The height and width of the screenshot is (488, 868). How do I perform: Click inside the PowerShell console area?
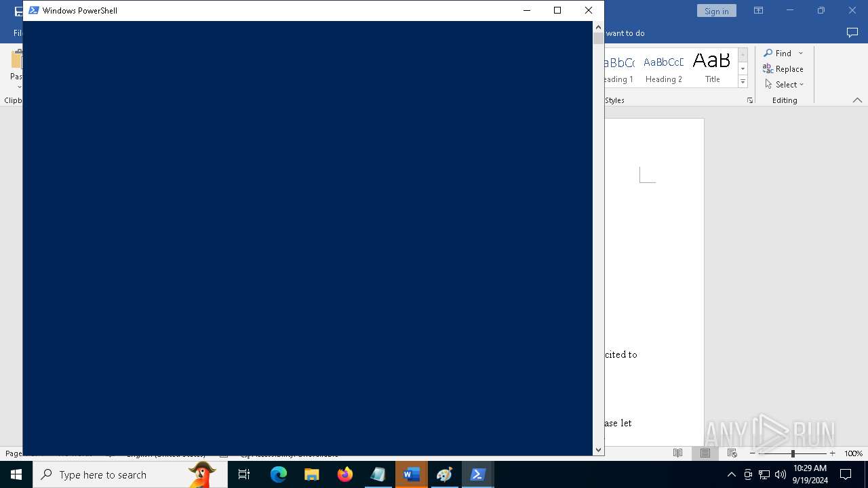pos(308,238)
